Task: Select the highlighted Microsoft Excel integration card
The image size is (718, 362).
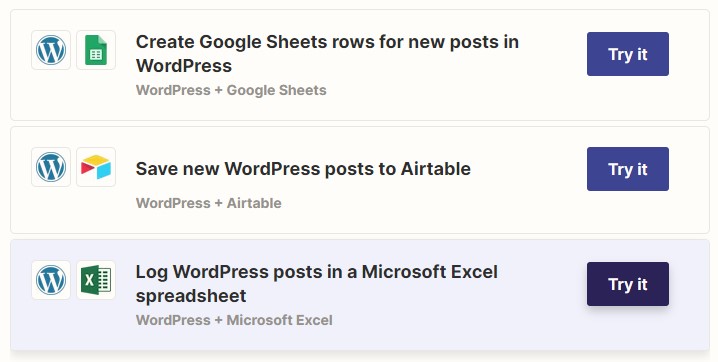Action: (360, 295)
